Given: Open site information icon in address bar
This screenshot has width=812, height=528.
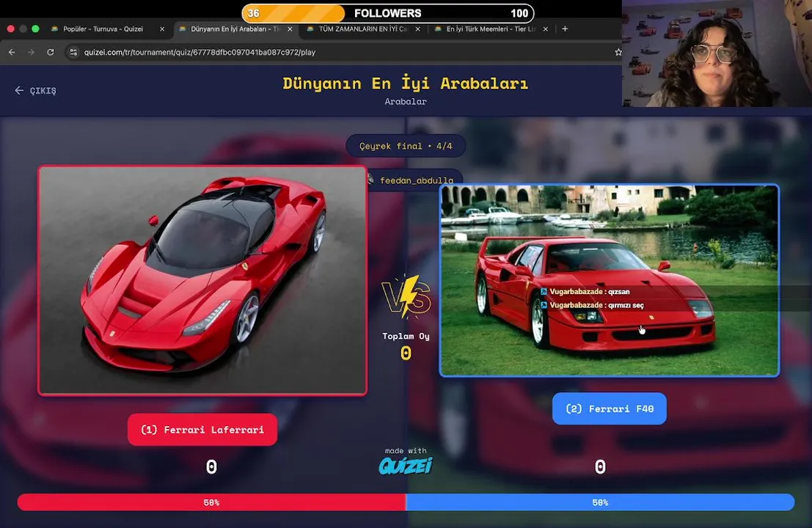Looking at the screenshot, I should [x=73, y=52].
